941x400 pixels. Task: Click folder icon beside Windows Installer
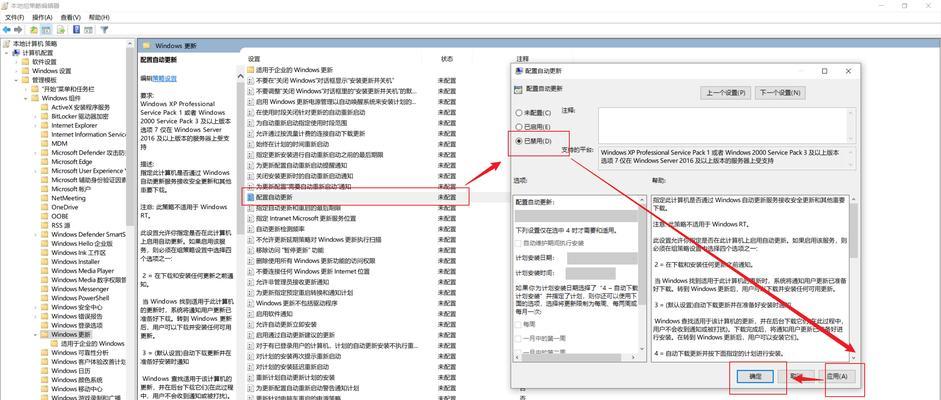tap(44, 261)
